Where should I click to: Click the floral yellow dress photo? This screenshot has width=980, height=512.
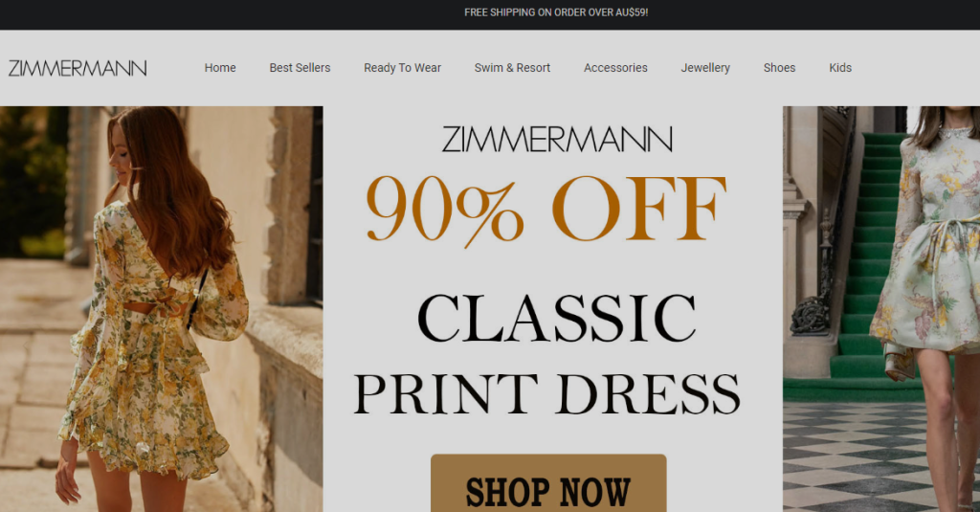(x=161, y=309)
